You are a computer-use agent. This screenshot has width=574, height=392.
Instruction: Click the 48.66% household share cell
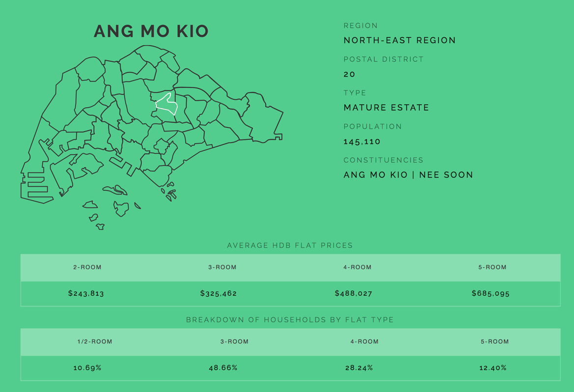pos(223,367)
